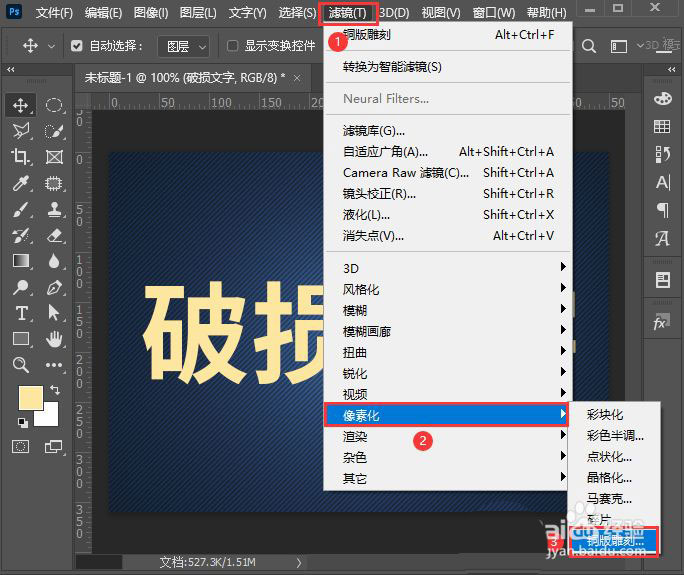This screenshot has width=684, height=575.
Task: Select the History Brush tool
Action: click(21, 236)
